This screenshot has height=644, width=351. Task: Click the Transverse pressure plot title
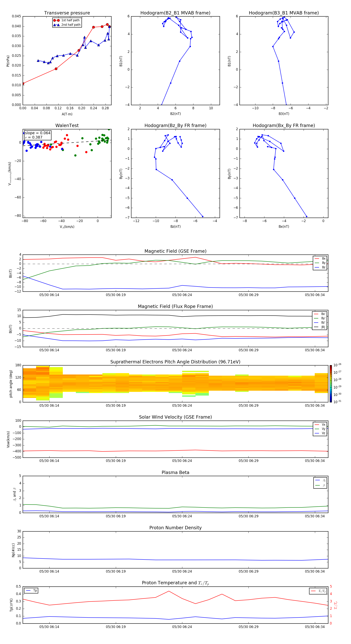(x=67, y=13)
